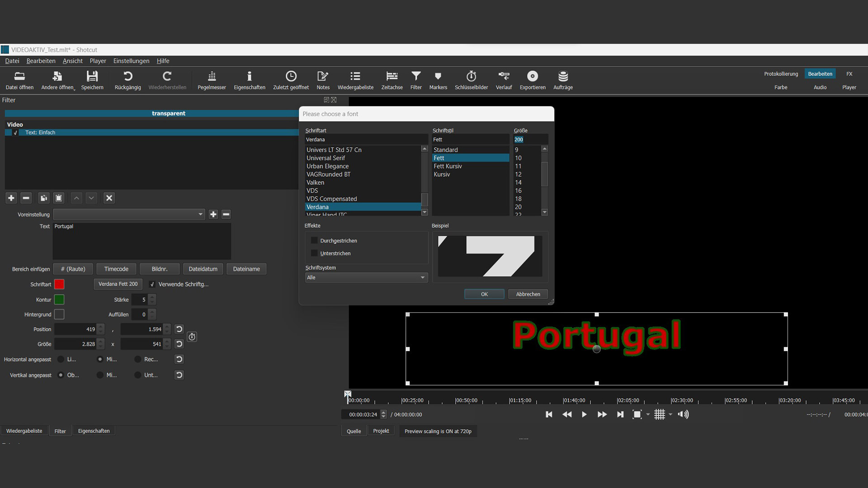Add a filter with the plus icon
The image size is (868, 488).
click(11, 198)
